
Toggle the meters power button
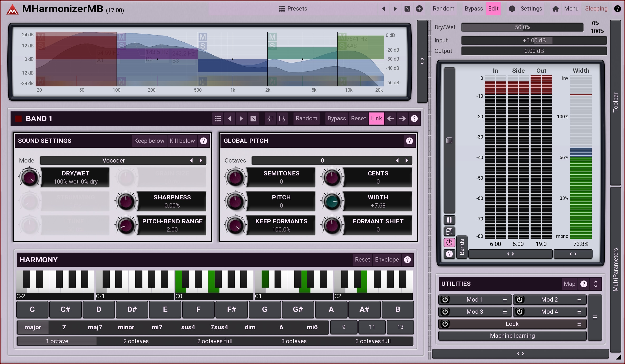point(449,243)
